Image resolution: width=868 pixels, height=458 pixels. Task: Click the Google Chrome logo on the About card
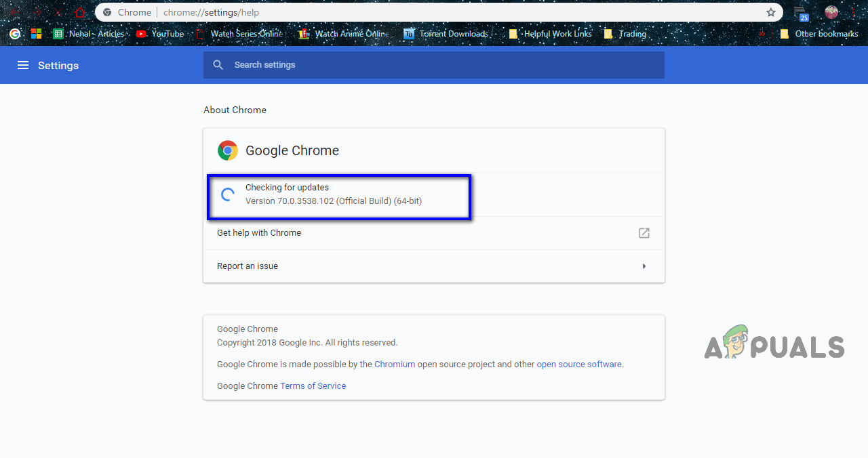[x=227, y=150]
